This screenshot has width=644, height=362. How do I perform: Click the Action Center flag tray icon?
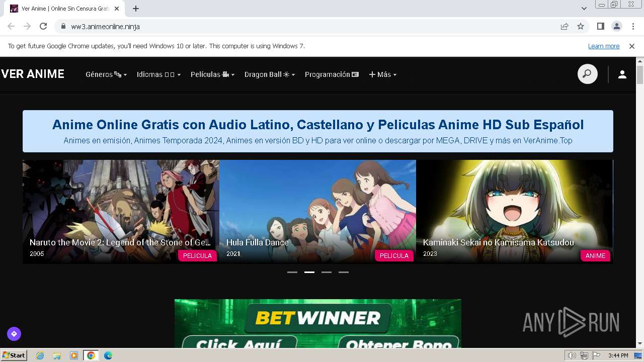coord(596,355)
